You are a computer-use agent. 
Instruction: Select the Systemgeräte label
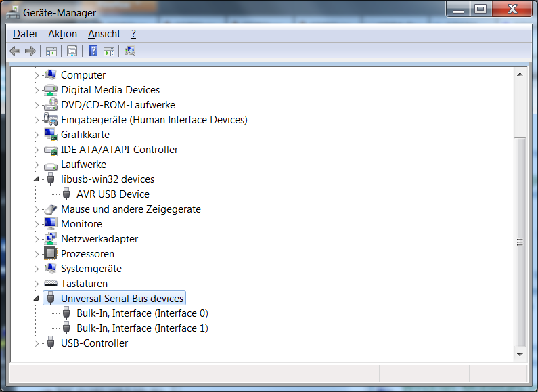click(91, 268)
